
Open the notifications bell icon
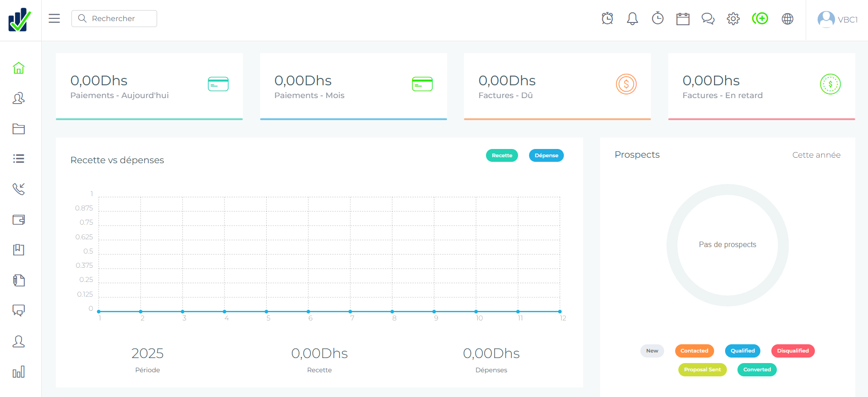633,19
